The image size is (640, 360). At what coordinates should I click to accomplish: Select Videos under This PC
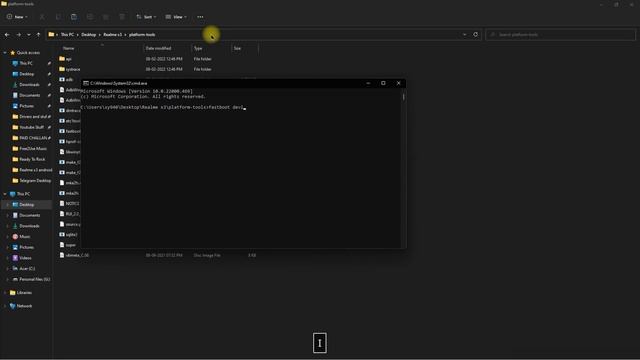point(25,258)
